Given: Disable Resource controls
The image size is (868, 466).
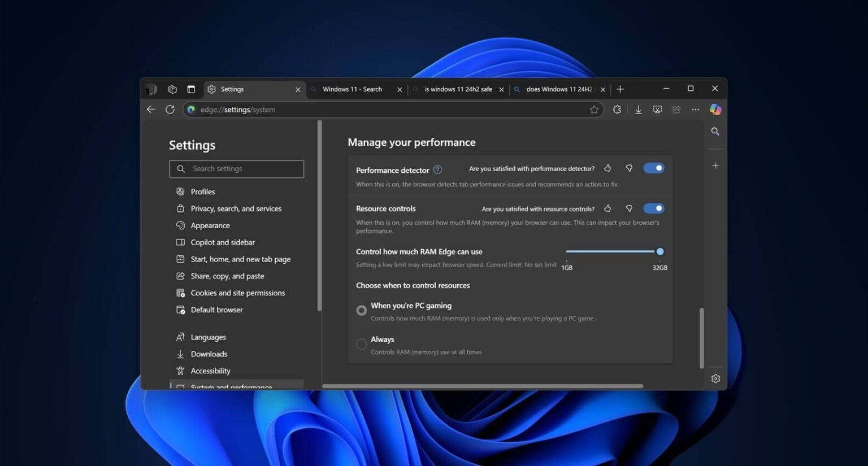Looking at the screenshot, I should (654, 208).
